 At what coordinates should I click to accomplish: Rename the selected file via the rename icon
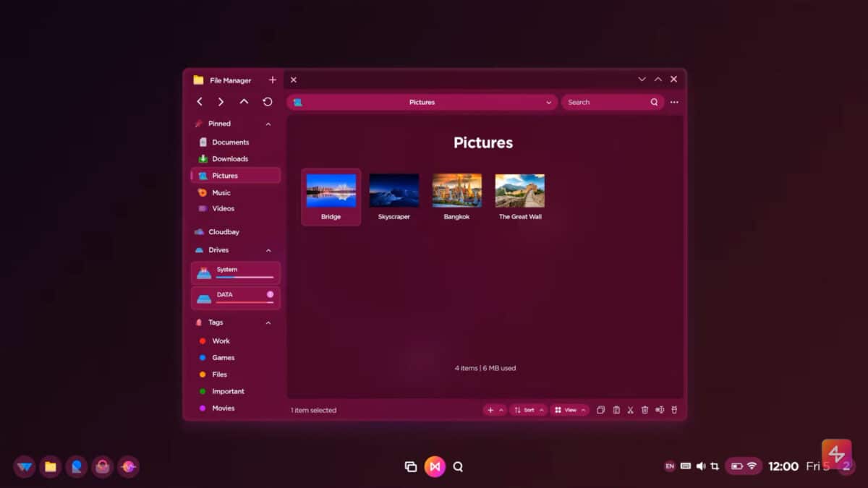point(660,410)
